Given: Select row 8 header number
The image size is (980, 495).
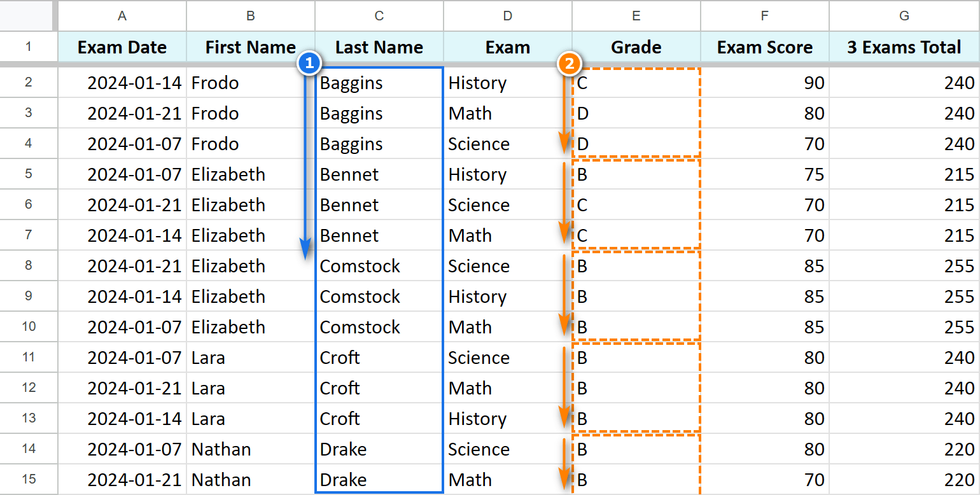Looking at the screenshot, I should tap(28, 266).
